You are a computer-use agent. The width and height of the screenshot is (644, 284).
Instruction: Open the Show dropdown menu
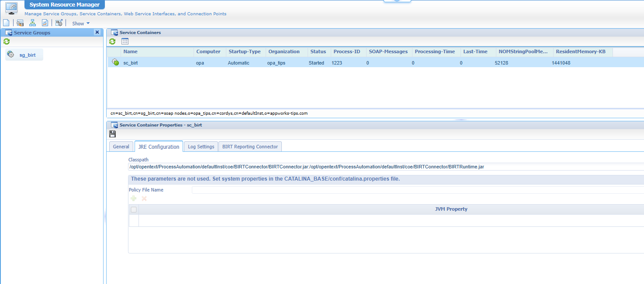click(81, 24)
